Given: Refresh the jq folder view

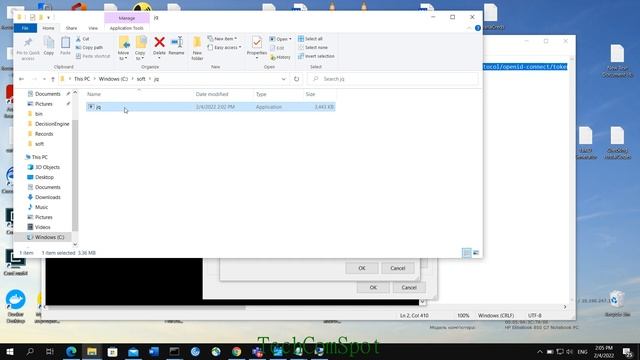Looking at the screenshot, I should click(296, 79).
